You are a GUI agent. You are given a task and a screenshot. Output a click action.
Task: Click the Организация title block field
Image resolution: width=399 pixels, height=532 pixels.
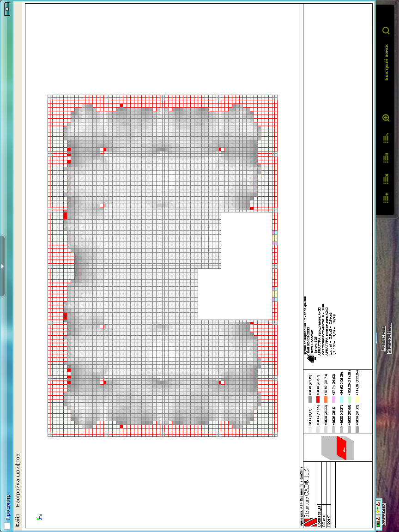click(319, 516)
